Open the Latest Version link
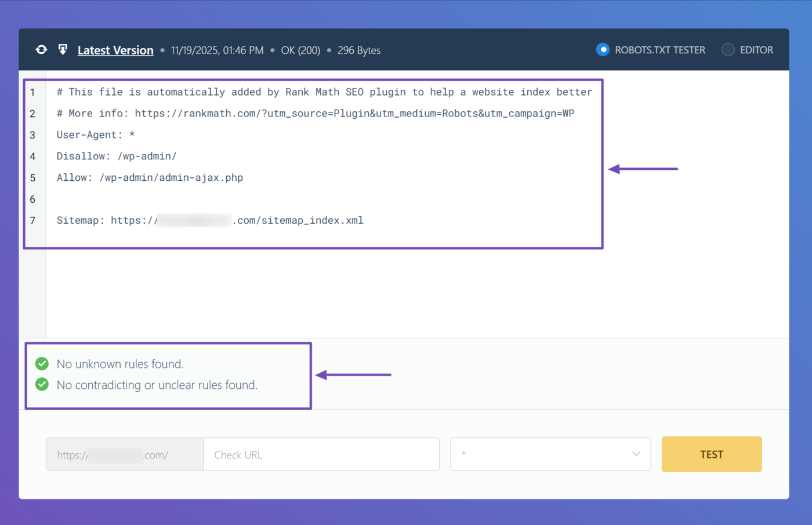 coord(115,50)
